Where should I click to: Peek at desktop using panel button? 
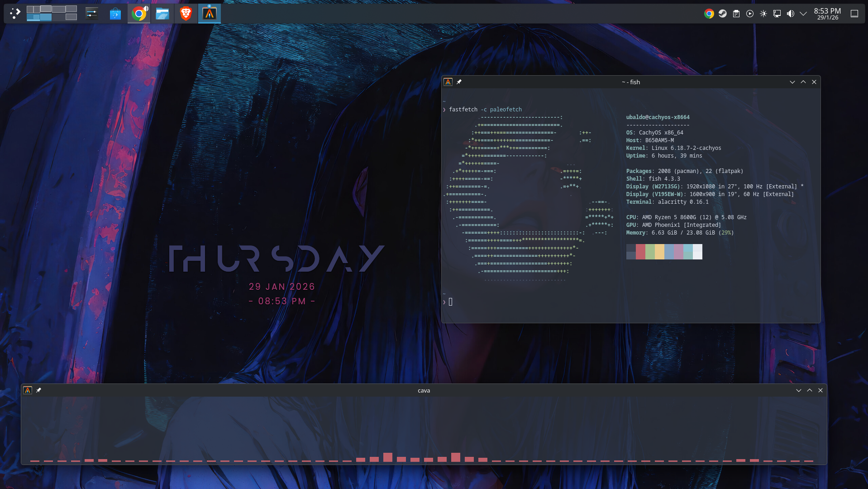click(x=854, y=14)
